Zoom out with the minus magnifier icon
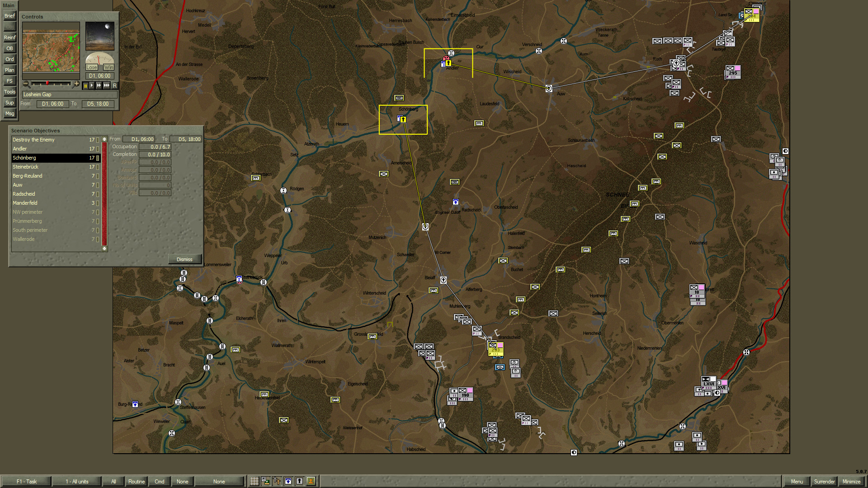Image resolution: width=868 pixels, height=488 pixels. [x=25, y=84]
